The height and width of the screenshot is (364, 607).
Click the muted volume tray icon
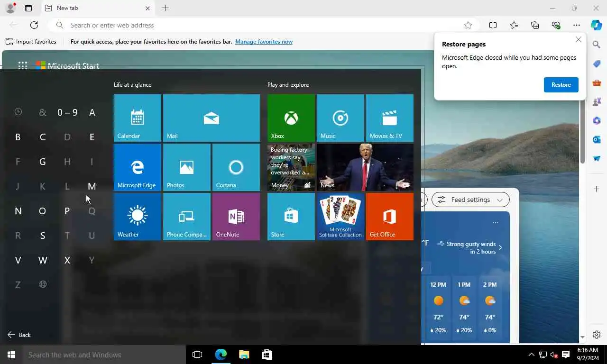click(x=554, y=355)
